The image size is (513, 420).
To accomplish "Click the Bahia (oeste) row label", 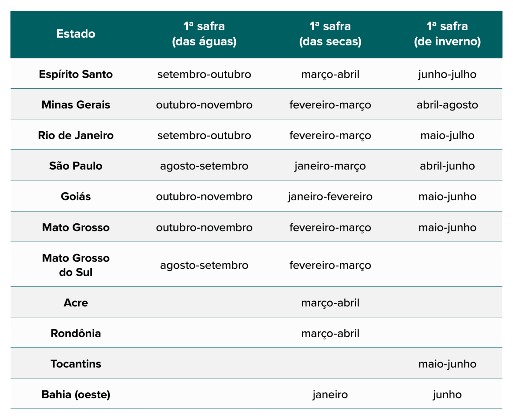I will (76, 394).
